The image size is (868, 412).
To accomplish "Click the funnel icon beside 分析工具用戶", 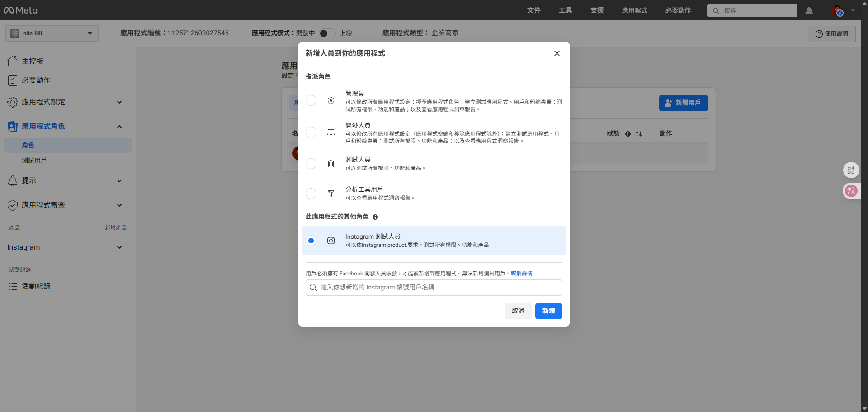I will coord(331,194).
